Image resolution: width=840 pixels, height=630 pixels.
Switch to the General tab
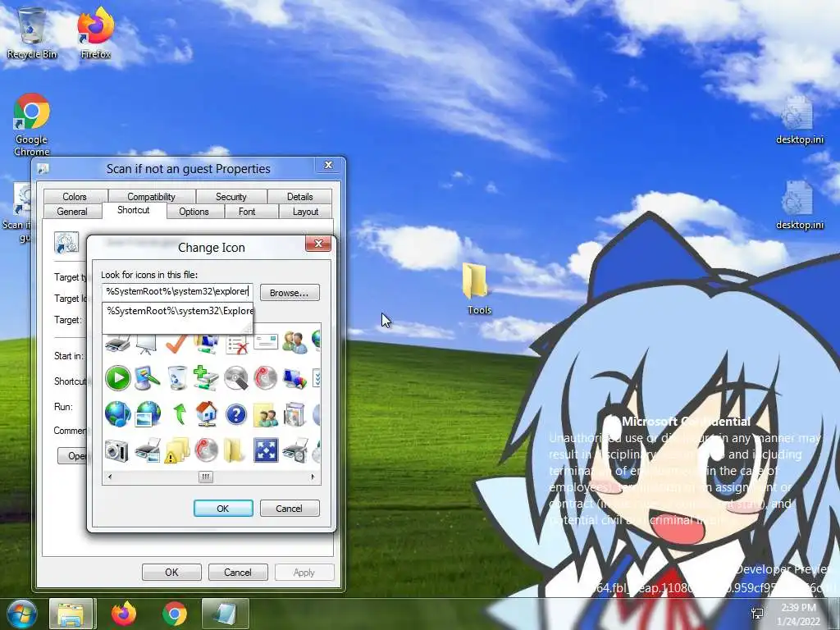coord(72,212)
